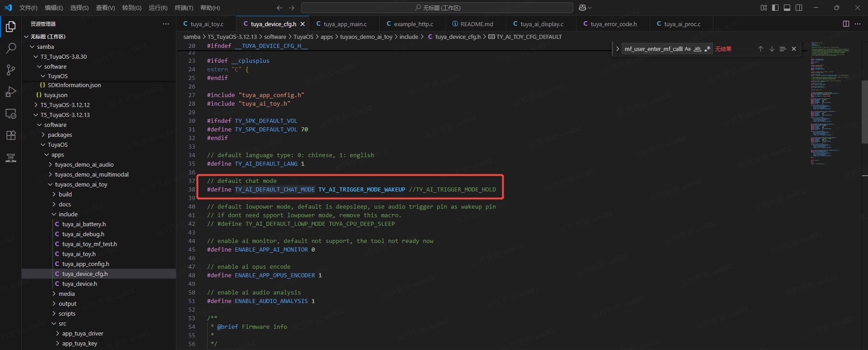Image resolution: width=868 pixels, height=350 pixels.
Task: Switch to the tuya_app_main.c tab
Action: 345,24
